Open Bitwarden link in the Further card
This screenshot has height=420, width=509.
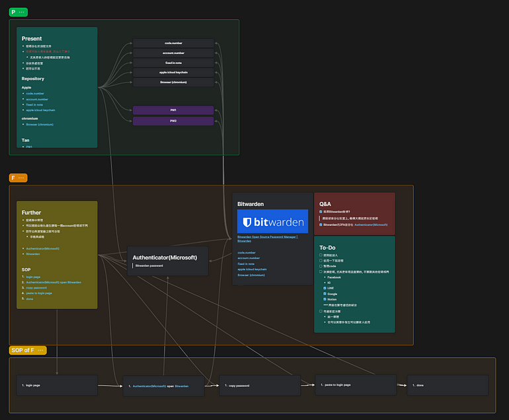33,254
